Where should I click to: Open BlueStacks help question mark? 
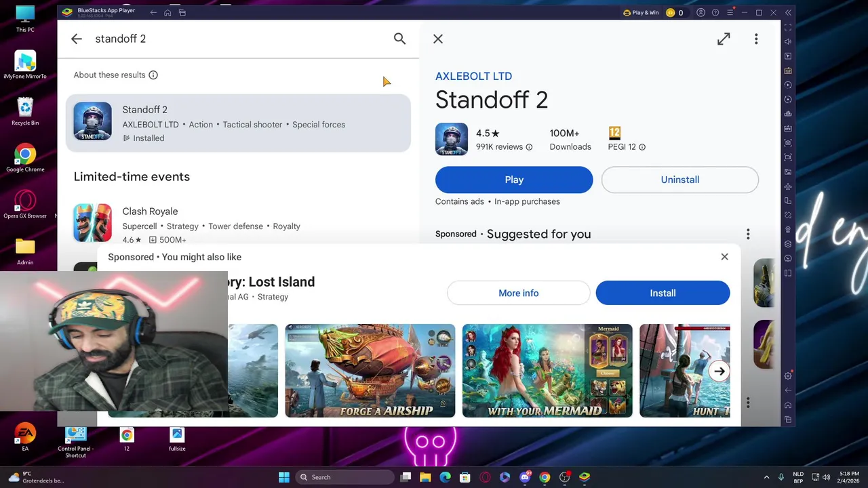[x=715, y=12]
